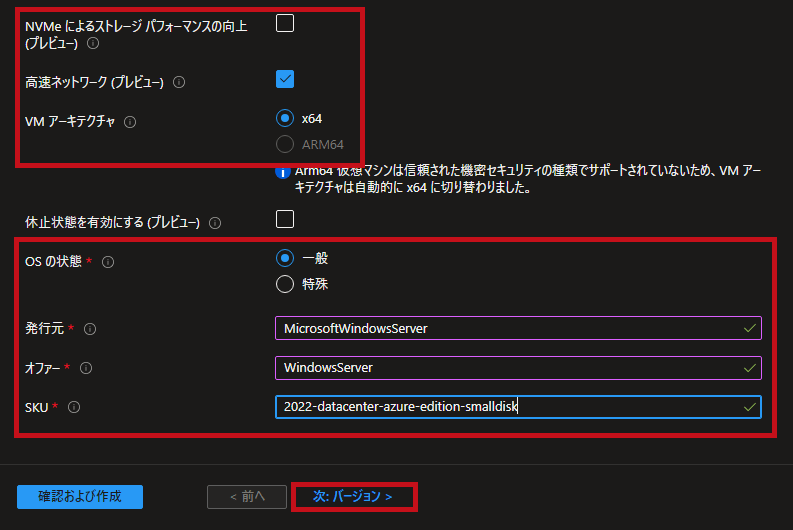Image resolution: width=793 pixels, height=530 pixels.
Task: Click the 特殊 label text
Action: (x=315, y=284)
